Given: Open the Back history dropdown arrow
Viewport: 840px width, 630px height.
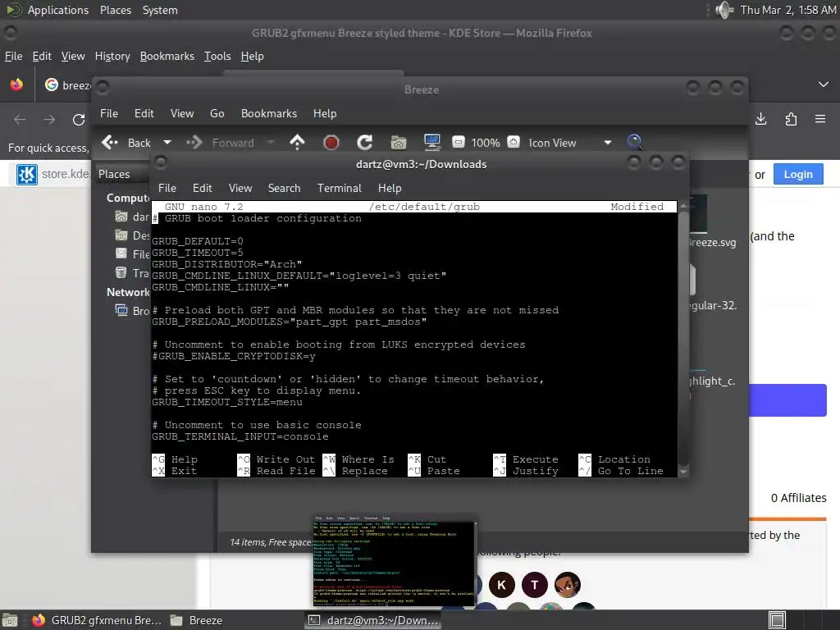Looking at the screenshot, I should [x=167, y=143].
